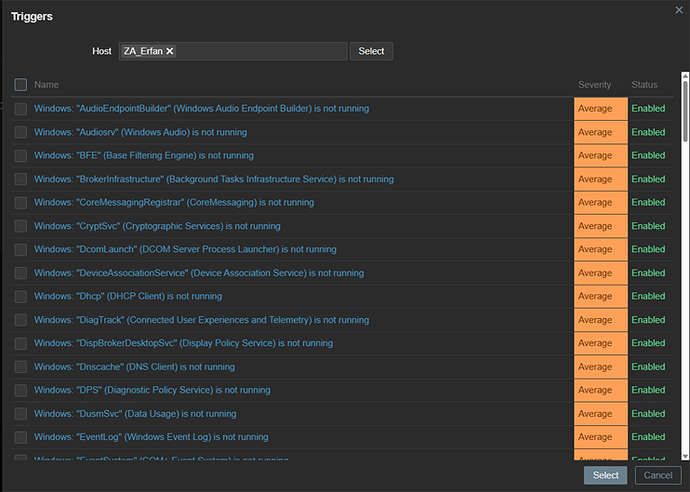
Task: Open the BrokerInfrastructure trigger link
Action: (214, 179)
